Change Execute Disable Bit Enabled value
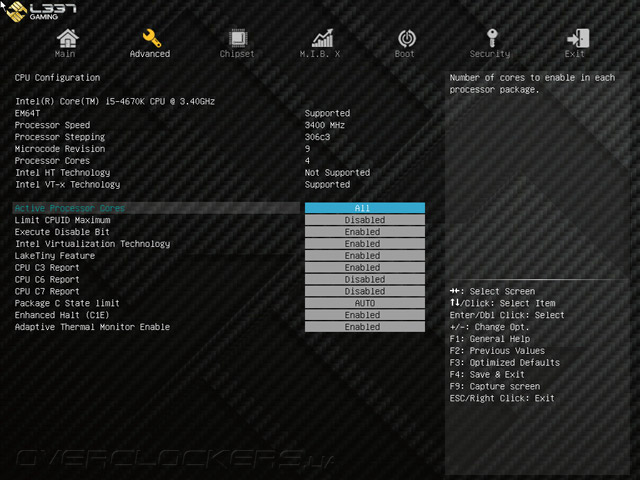The height and width of the screenshot is (480, 640). point(365,232)
